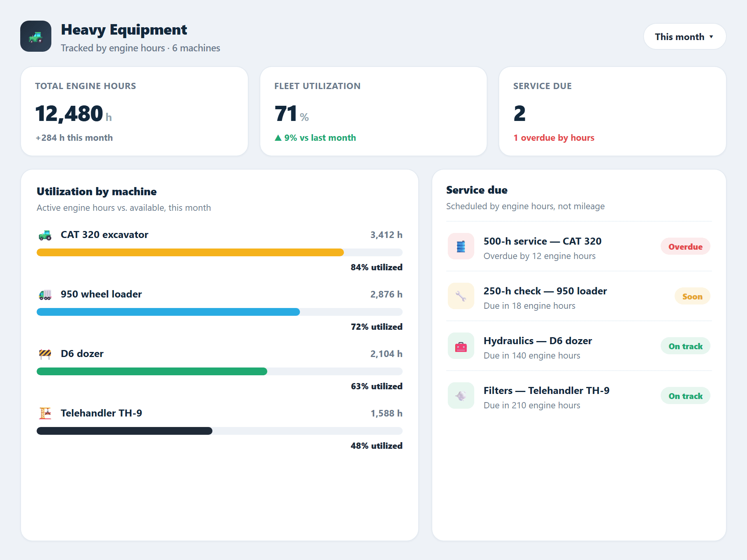Click the D6 dozer barrier icon
The image size is (747, 560).
click(45, 354)
